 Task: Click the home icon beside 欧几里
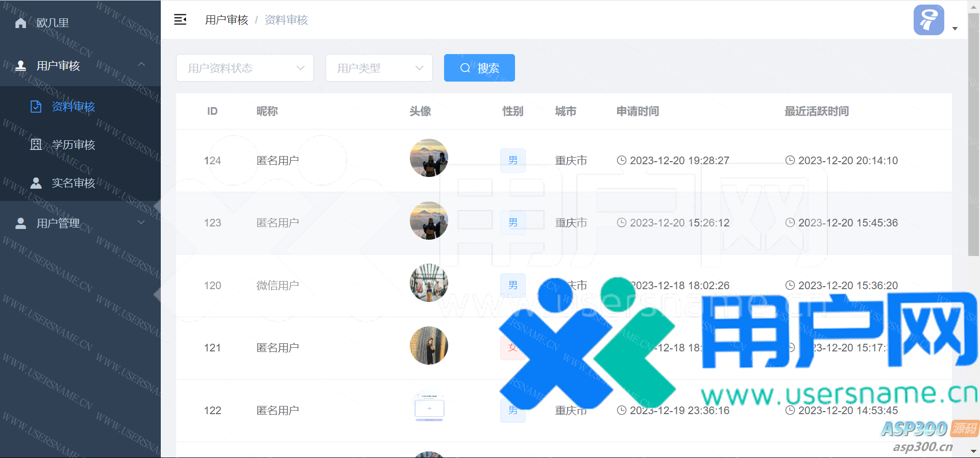click(21, 23)
